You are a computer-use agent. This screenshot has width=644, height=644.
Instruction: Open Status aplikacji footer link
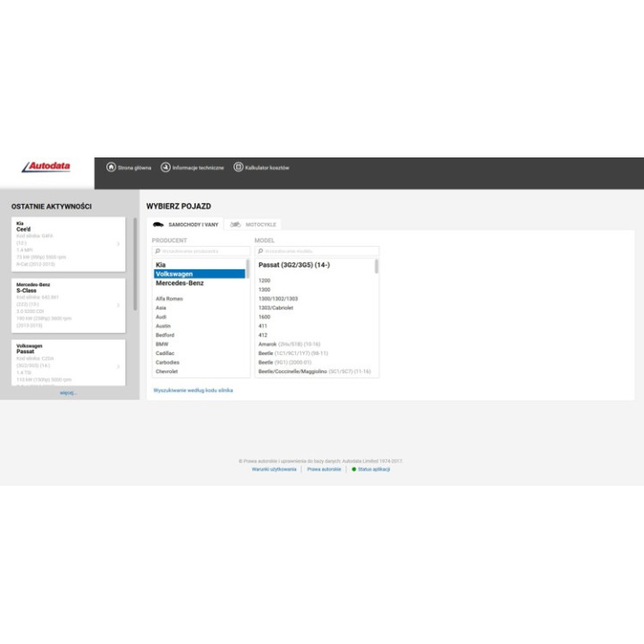pyautogui.click(x=374, y=469)
